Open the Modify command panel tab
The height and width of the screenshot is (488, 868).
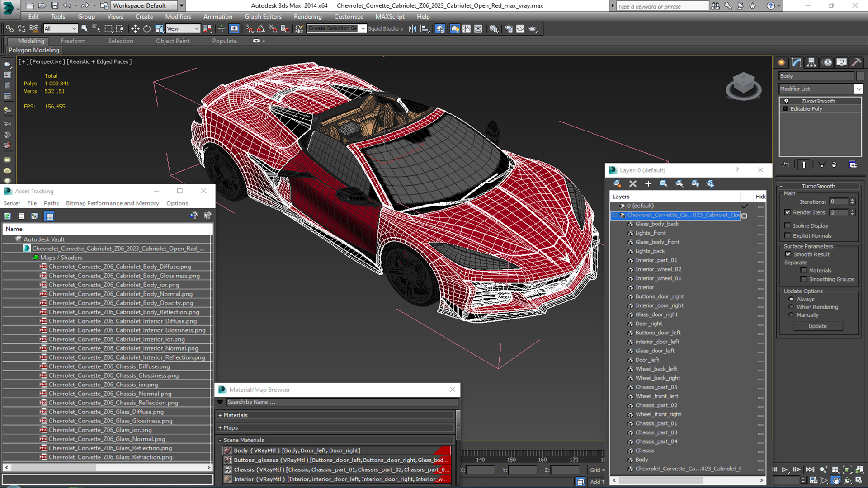pyautogui.click(x=797, y=62)
